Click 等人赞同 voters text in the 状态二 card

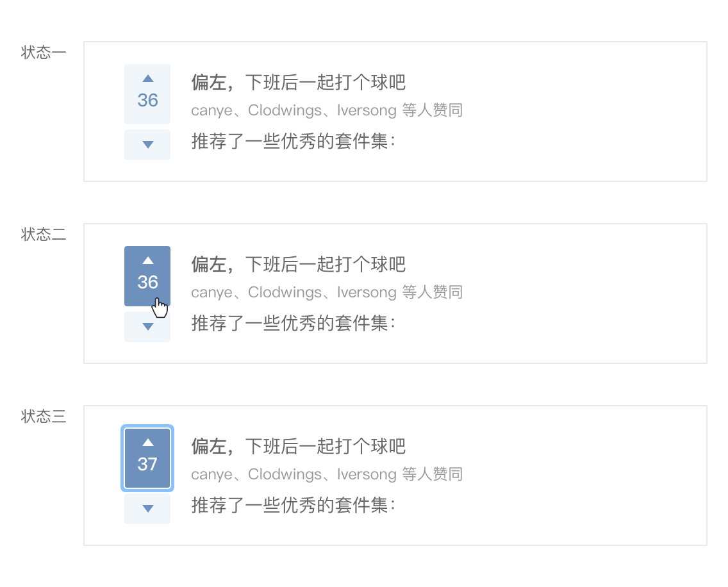433,293
